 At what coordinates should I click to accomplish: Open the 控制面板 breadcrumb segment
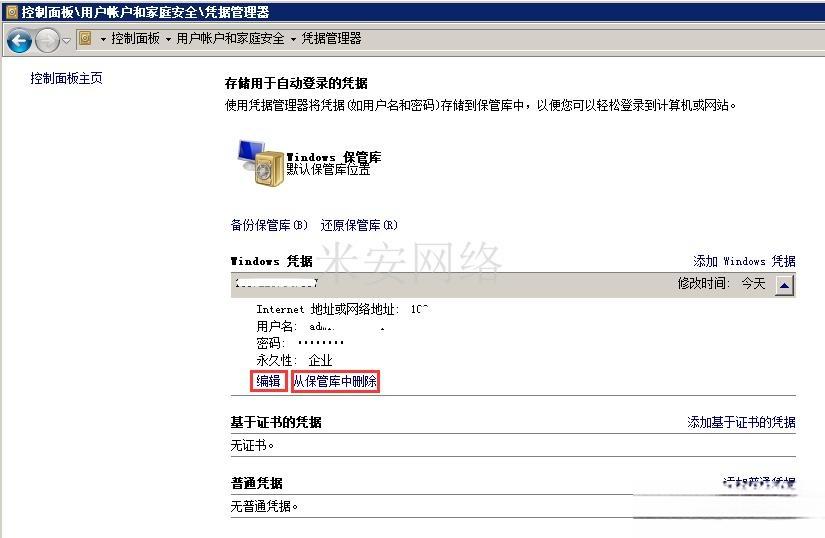135,38
